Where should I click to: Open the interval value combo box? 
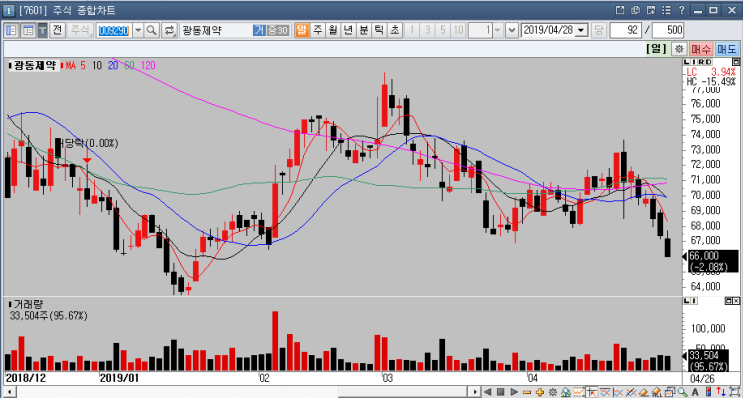point(485,31)
